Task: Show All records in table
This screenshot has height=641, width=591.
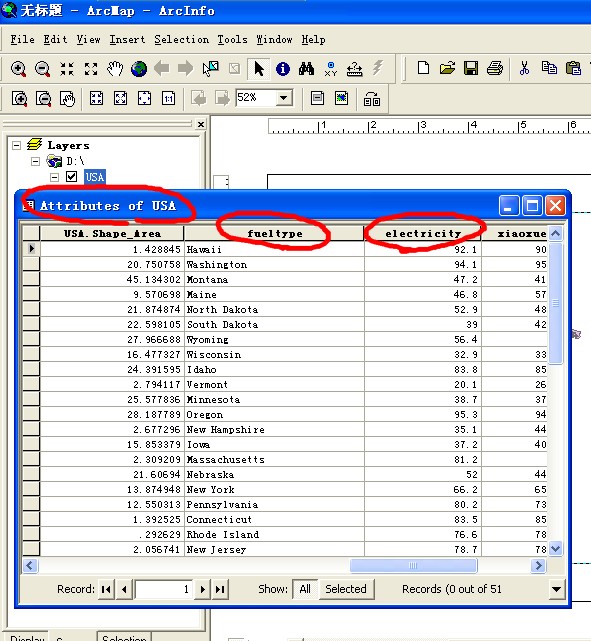Action: point(305,589)
